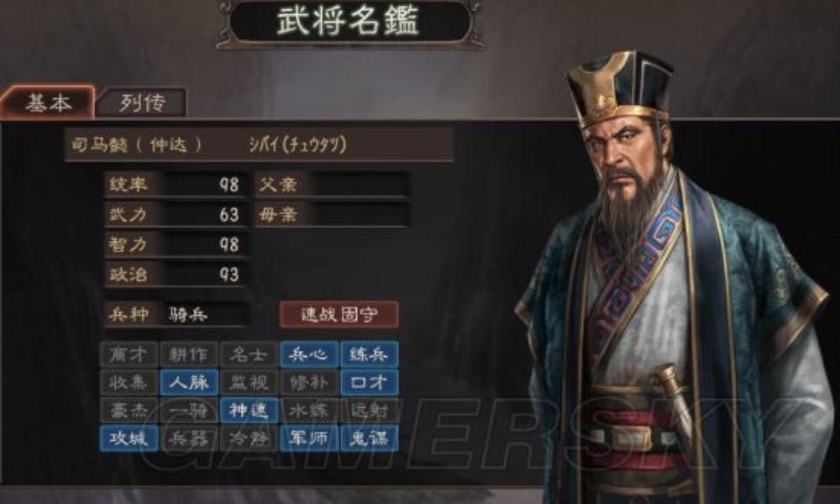Choose the 神速 skill tile
The height and width of the screenshot is (504, 840).
tap(249, 410)
